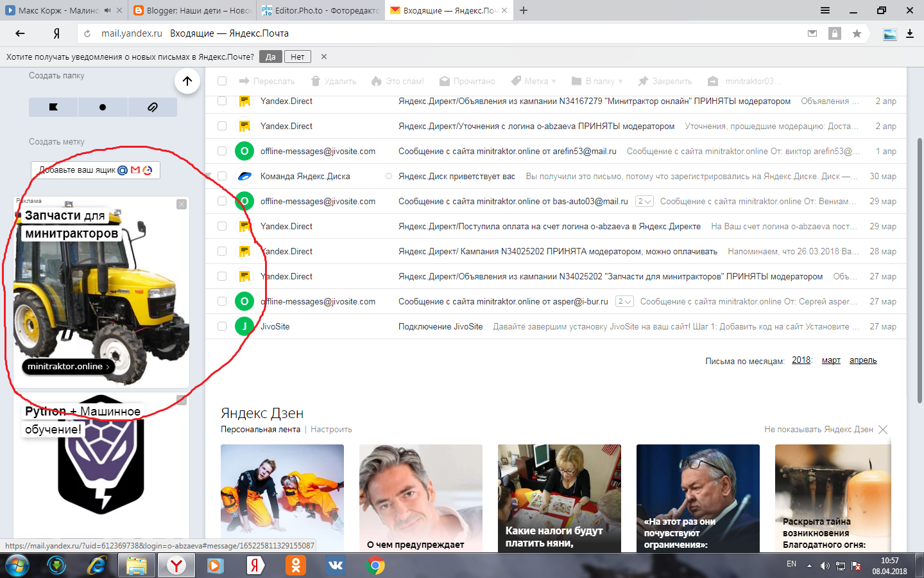Click Нет to decline notifications

(x=298, y=57)
